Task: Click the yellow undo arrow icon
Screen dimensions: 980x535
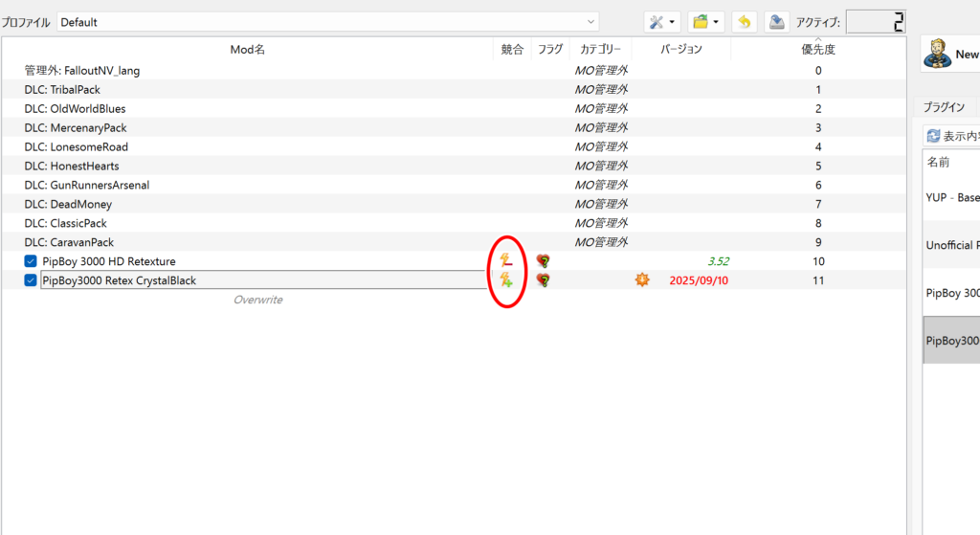Action: pos(745,22)
